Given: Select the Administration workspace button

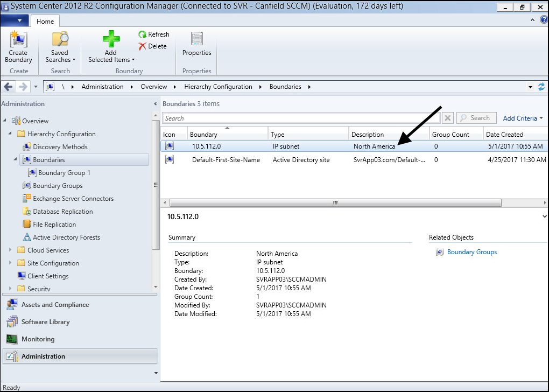Looking at the screenshot, I should [80, 356].
